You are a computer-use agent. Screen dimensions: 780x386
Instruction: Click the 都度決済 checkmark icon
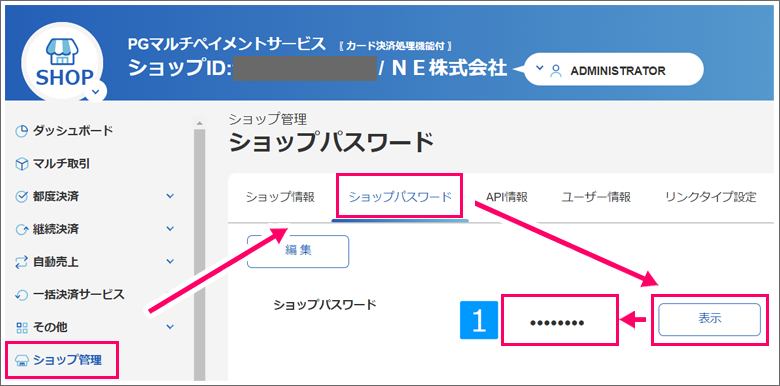[x=21, y=196]
